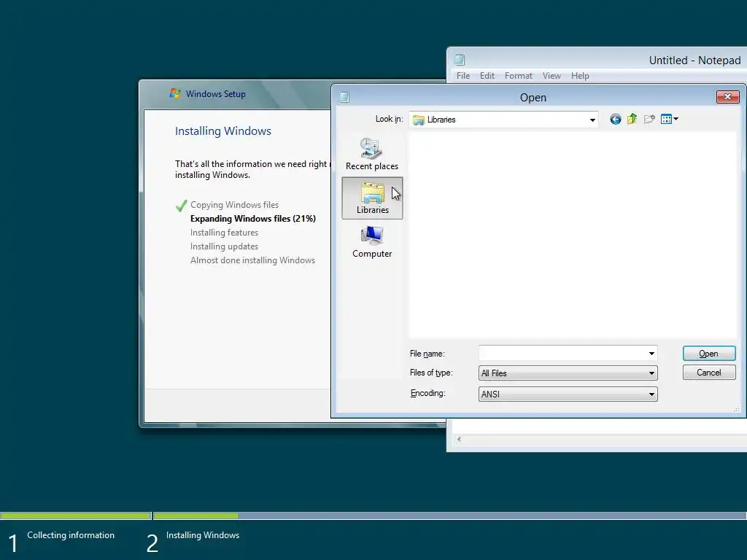The image size is (747, 560).
Task: Open the Notepad Format menu
Action: (x=519, y=76)
